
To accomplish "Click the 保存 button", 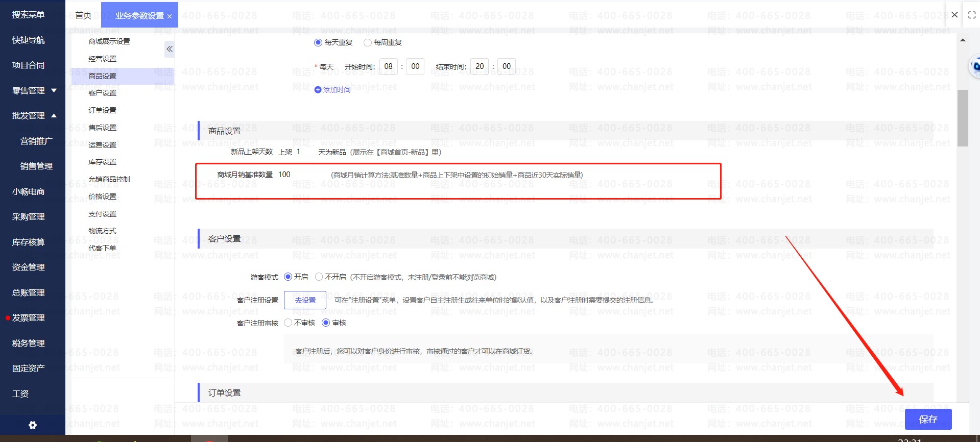I will coord(928,419).
